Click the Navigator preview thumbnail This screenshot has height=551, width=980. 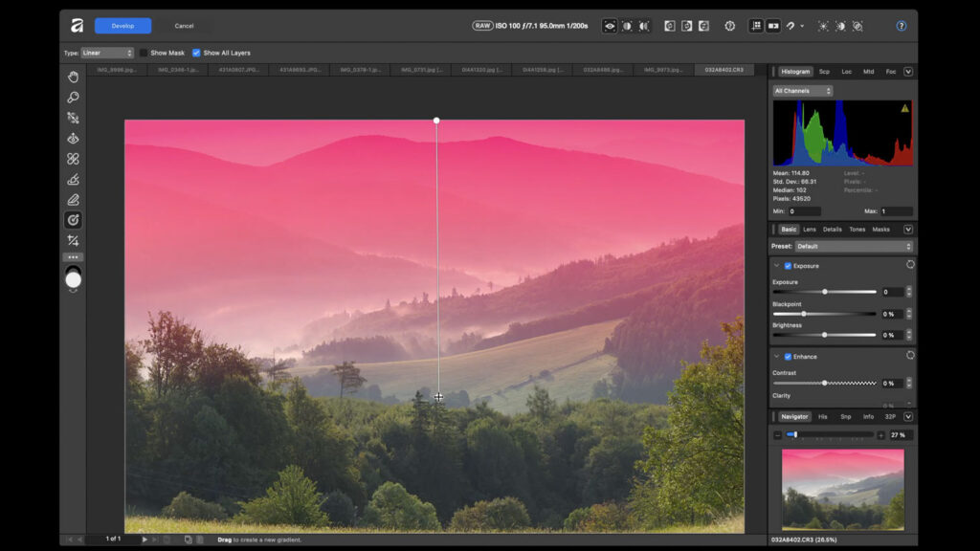pos(842,488)
